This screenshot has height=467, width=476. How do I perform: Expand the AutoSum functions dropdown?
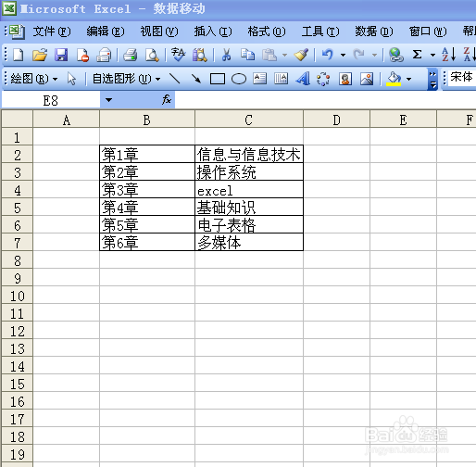click(432, 56)
